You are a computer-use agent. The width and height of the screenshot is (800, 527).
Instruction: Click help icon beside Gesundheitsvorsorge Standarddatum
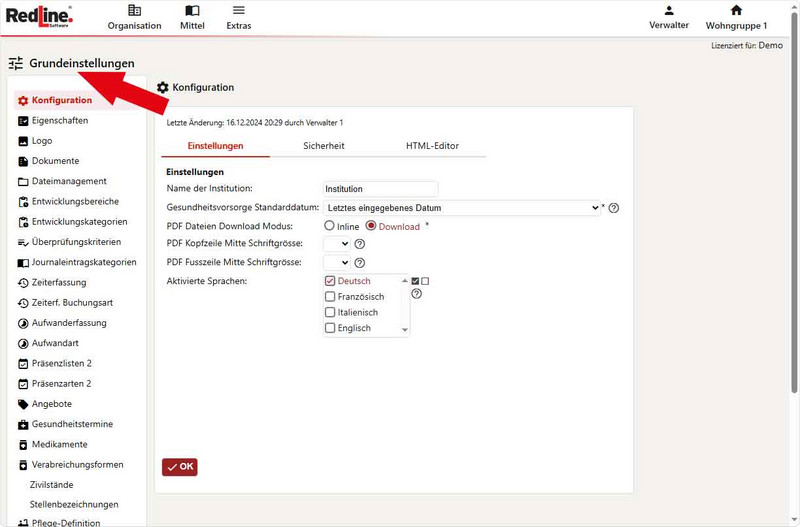click(x=614, y=208)
